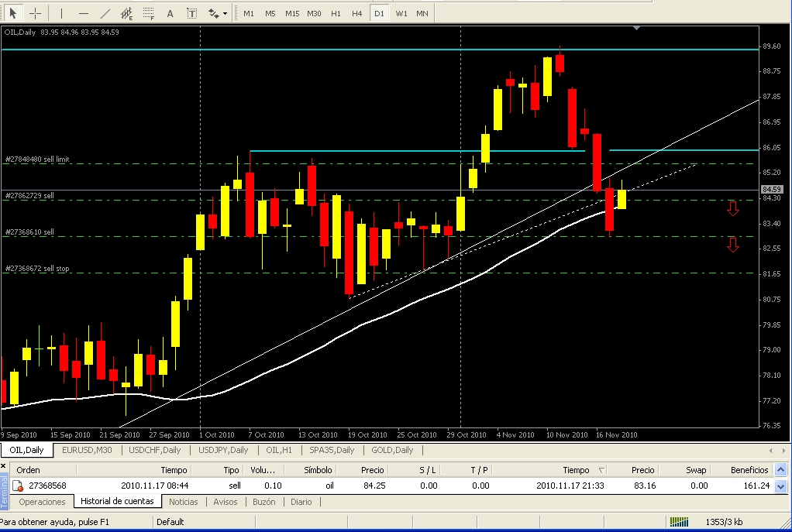Viewport: 792px width, 532px height.
Task: Open the SPA35,Daily chart tab
Action: 332,450
